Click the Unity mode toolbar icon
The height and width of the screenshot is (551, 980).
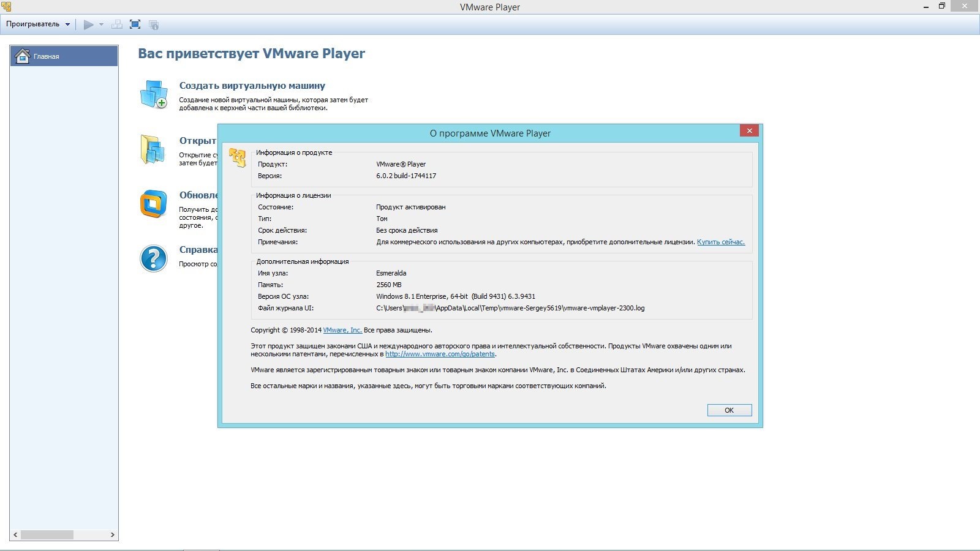pos(154,24)
